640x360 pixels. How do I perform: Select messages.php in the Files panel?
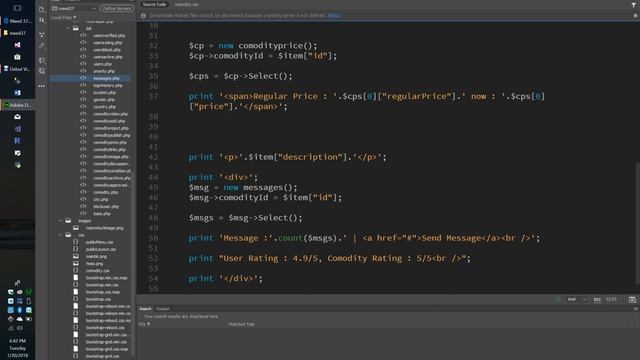point(106,78)
